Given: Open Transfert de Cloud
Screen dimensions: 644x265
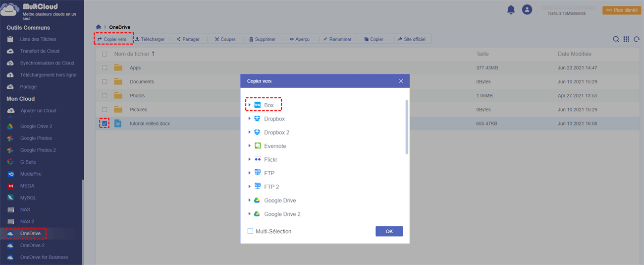Looking at the screenshot, I should pyautogui.click(x=40, y=51).
